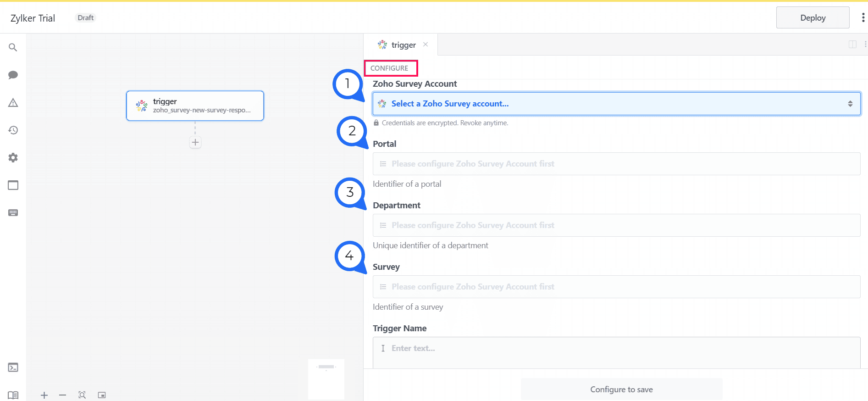Open the documentation book icon
Screen dimensions: 868x401
[x=13, y=395]
